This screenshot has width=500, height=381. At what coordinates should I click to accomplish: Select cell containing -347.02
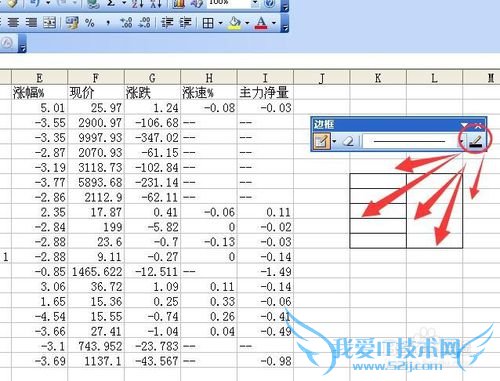pos(152,137)
